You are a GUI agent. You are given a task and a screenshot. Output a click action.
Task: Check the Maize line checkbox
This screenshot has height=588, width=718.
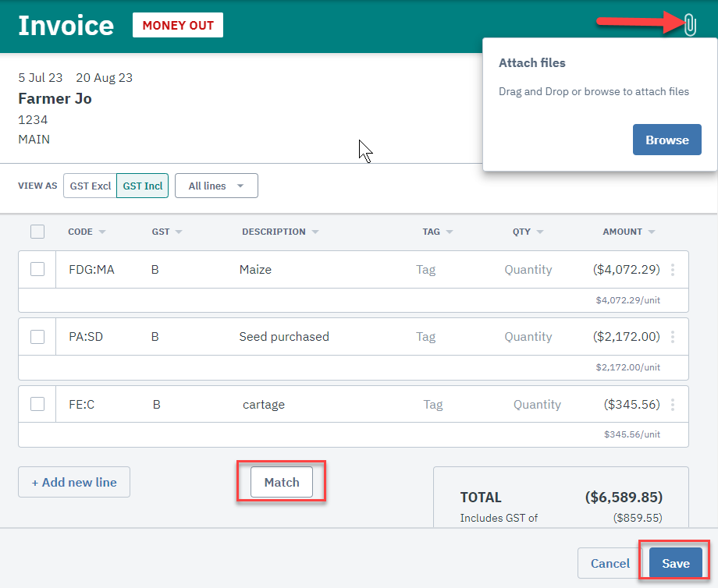click(x=36, y=269)
